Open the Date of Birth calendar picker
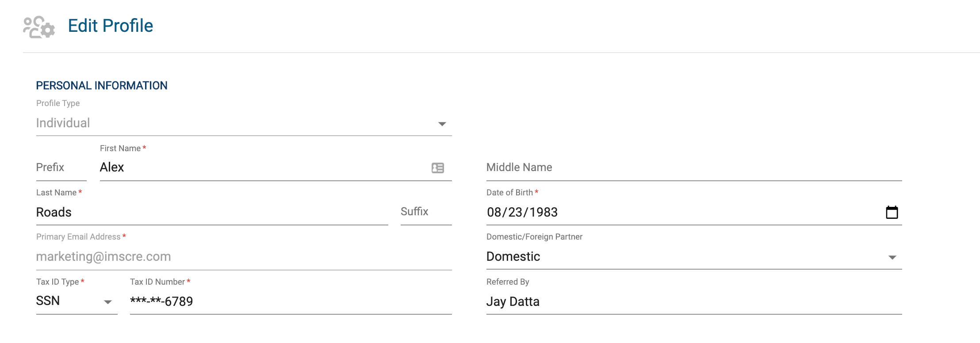 [x=892, y=212]
